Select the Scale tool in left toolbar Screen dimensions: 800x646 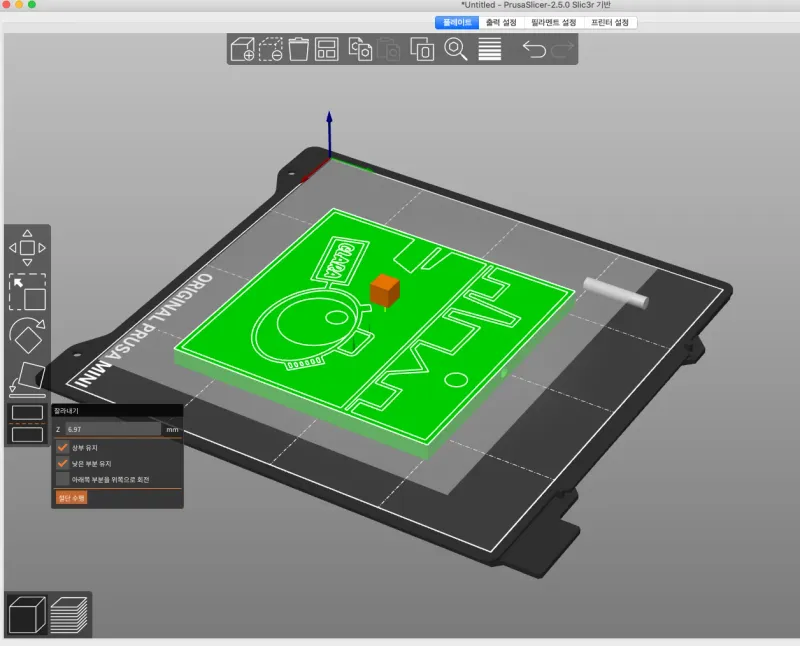point(28,292)
